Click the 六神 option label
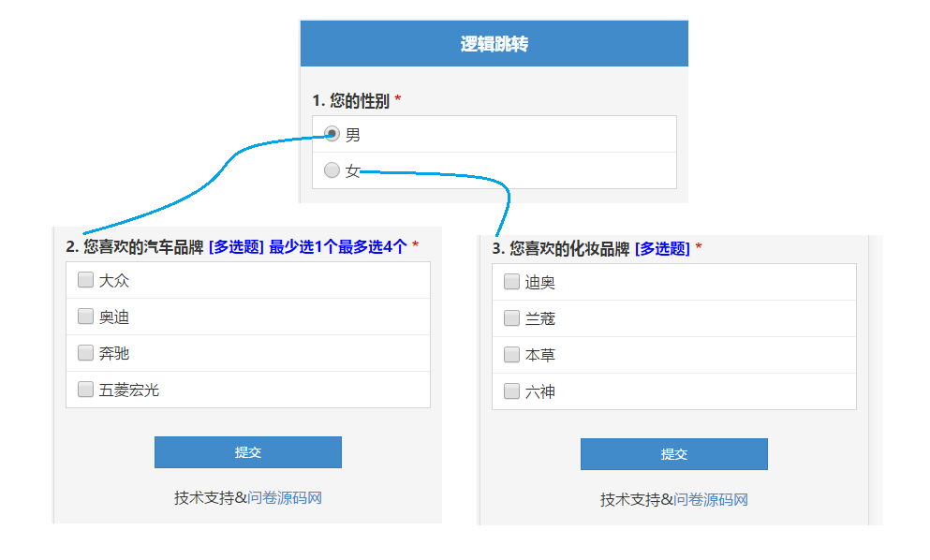930x560 pixels. (539, 392)
